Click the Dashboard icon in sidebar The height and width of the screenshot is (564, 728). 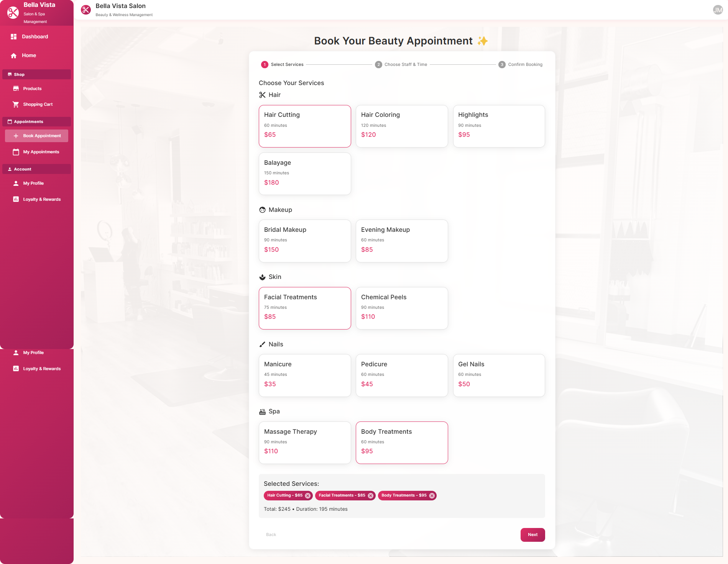click(14, 37)
